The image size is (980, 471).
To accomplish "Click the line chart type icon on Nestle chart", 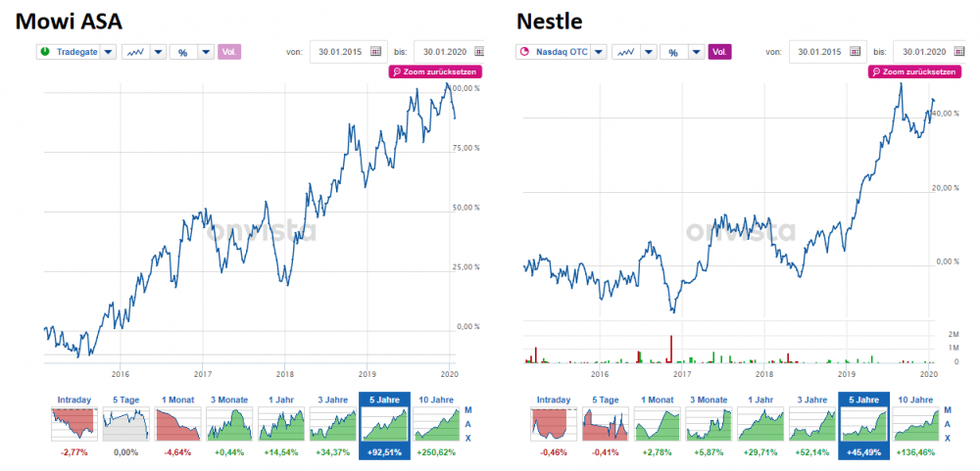I will coord(627,53).
